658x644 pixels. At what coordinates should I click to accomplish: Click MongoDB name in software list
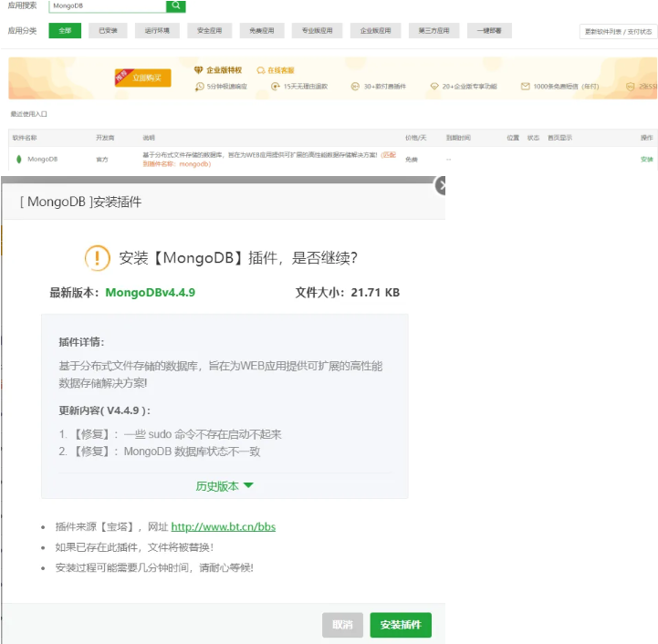(x=42, y=159)
